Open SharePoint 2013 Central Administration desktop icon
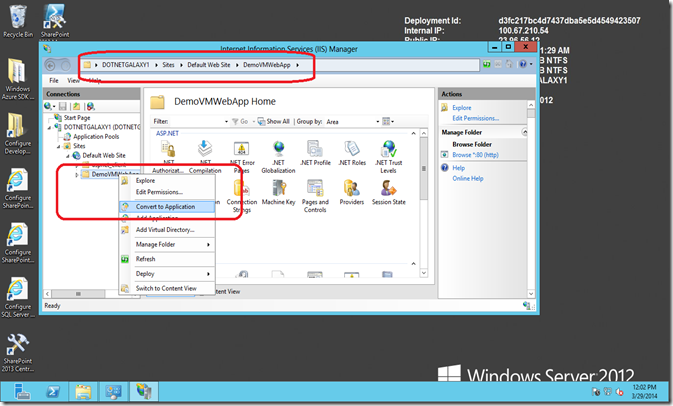 click(18, 352)
